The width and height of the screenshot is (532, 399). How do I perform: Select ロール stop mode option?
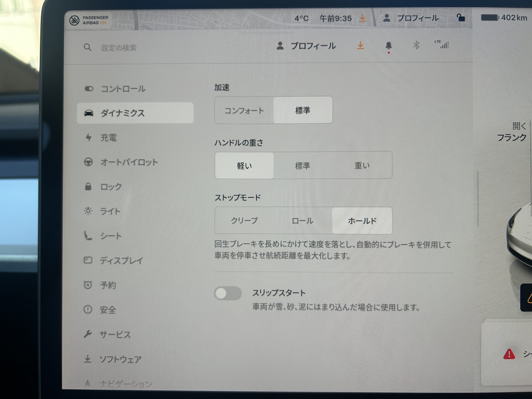click(x=302, y=220)
